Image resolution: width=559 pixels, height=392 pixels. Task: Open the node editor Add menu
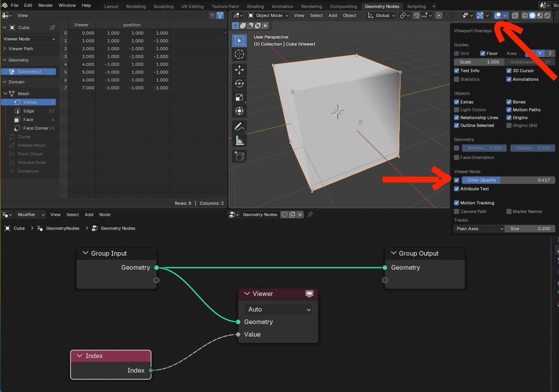[x=89, y=215]
